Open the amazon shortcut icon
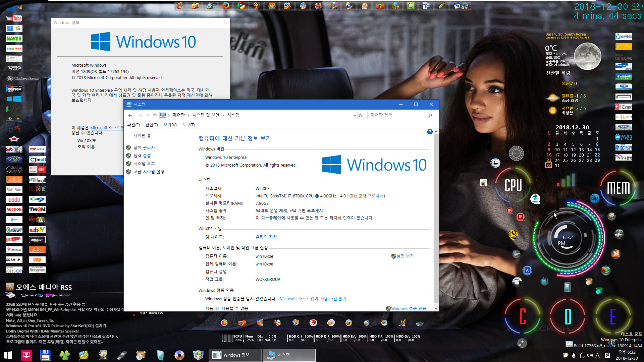The image size is (644, 362). pyautogui.click(x=37, y=240)
